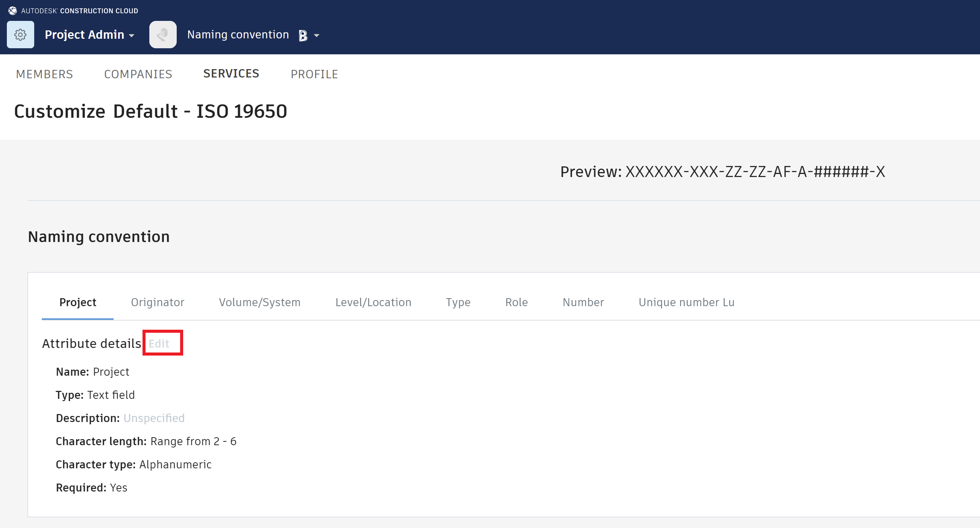Select the Services tab
980x528 pixels.
coord(231,73)
